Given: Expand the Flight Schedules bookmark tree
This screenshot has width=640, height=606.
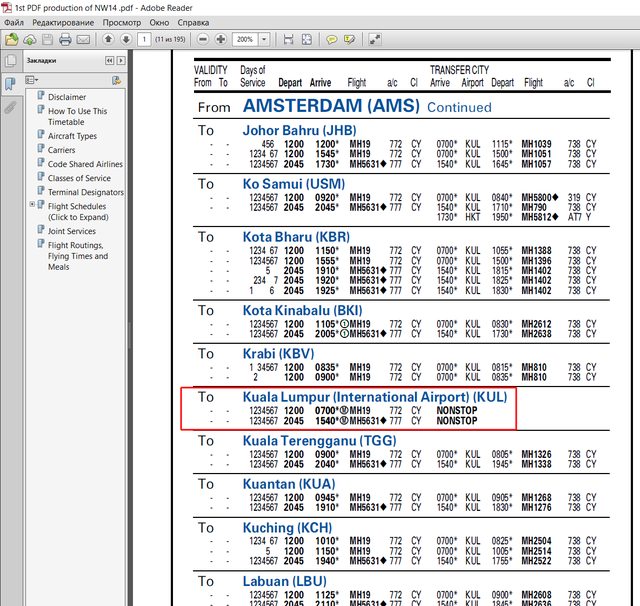Looking at the screenshot, I should coord(32,204).
